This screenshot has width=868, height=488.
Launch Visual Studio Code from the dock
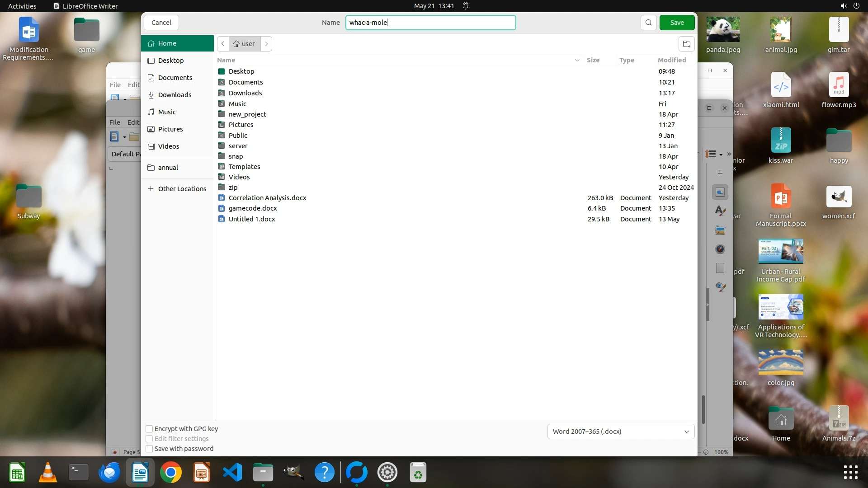pos(232,473)
